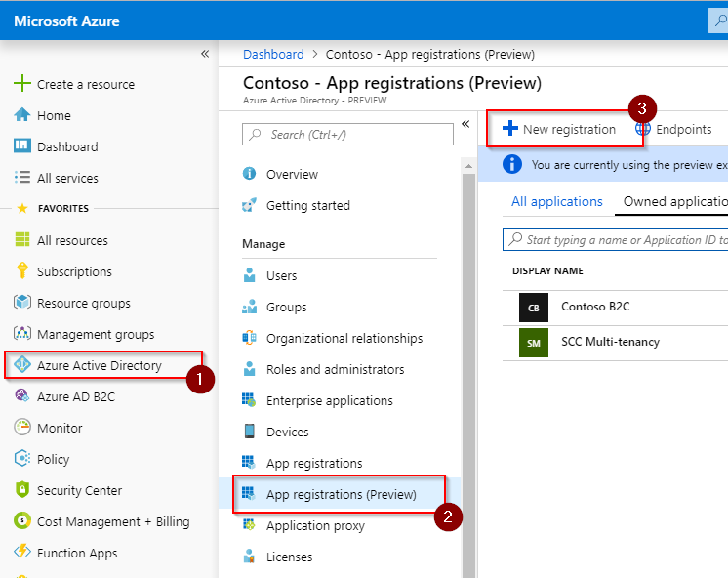Open the SCC Multi-tenancy application
Viewport: 728px width, 578px height.
coord(610,342)
